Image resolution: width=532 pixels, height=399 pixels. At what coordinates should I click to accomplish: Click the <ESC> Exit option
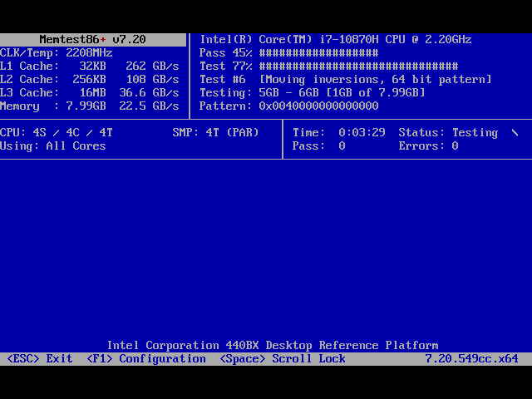(40, 358)
